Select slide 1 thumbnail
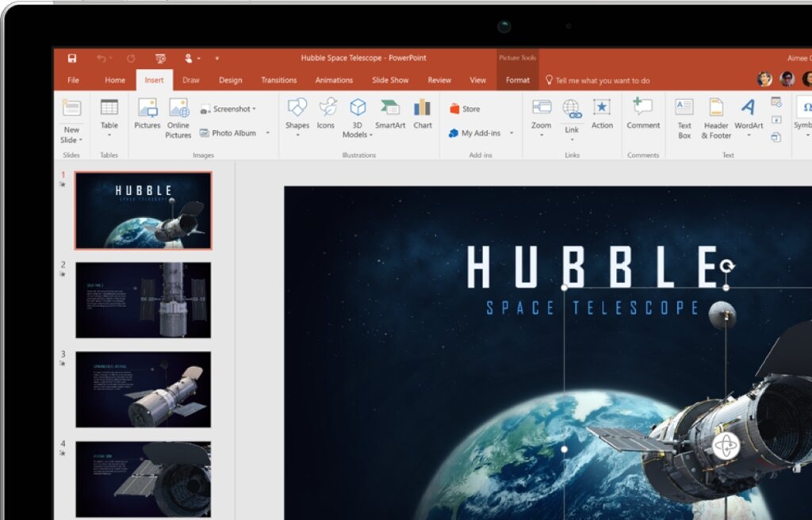Screen dimensions: 812x520 144,211
